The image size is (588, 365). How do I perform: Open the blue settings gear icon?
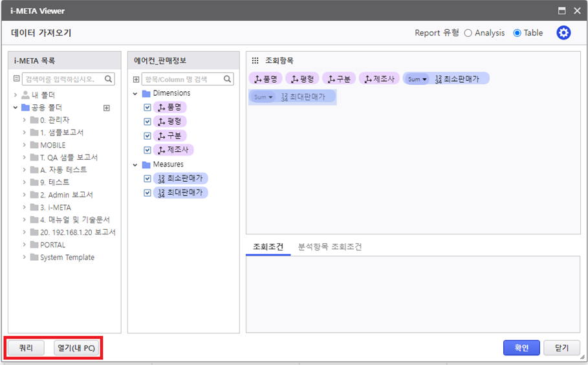(563, 33)
